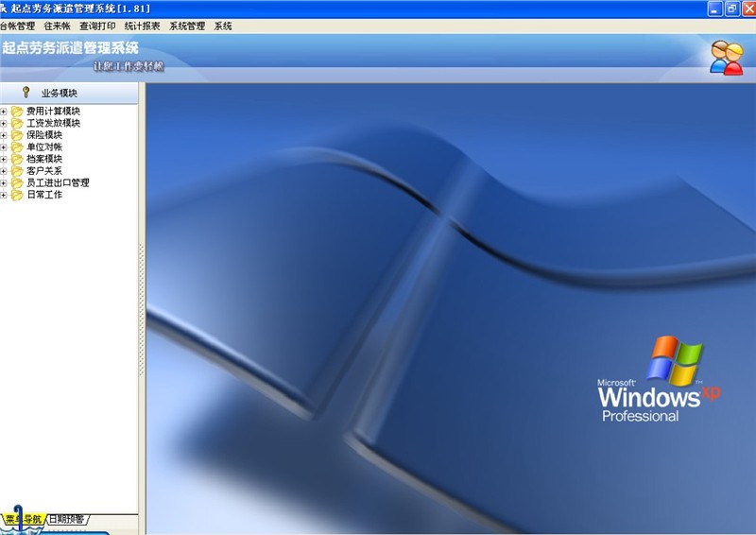This screenshot has width=756, height=535.
Task: Click the 业务模块 panel header
Action: point(59,93)
